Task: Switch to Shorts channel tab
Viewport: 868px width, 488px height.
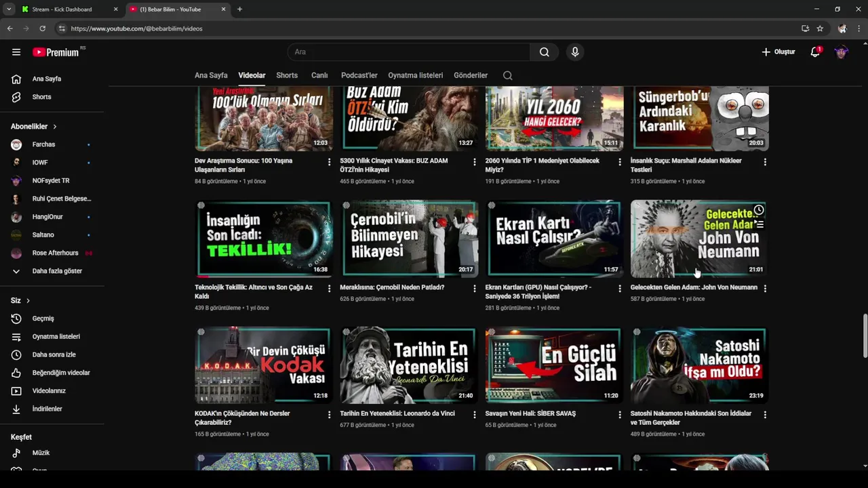Action: coord(287,75)
